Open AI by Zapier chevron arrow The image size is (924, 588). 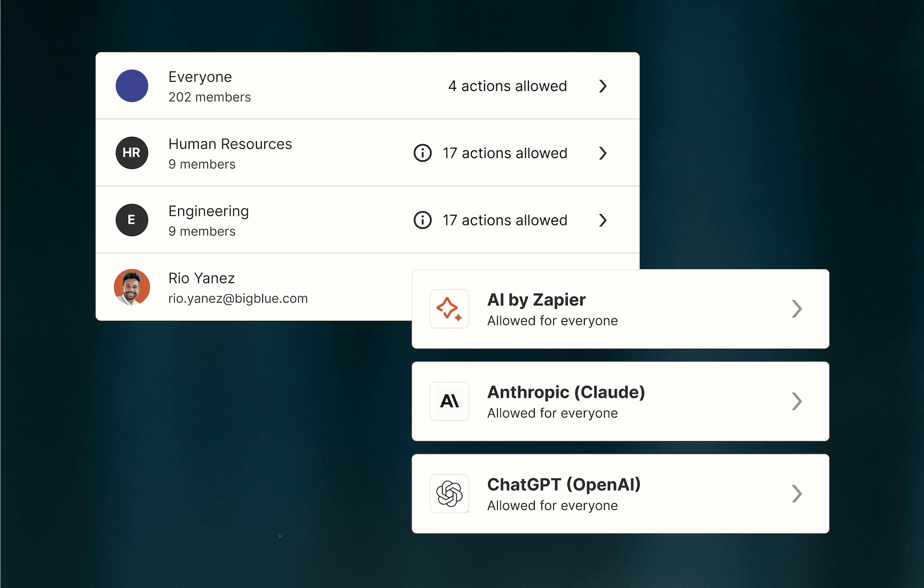(796, 309)
